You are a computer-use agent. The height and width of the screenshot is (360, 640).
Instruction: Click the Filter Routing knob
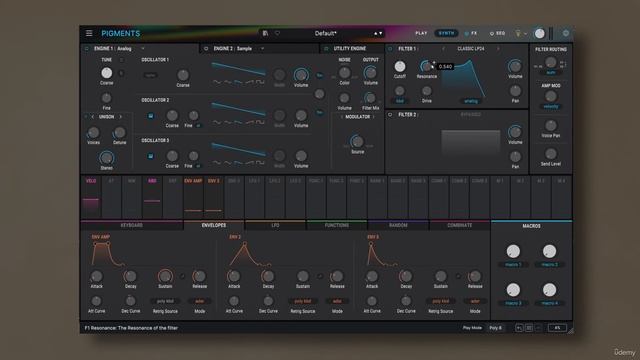551,62
